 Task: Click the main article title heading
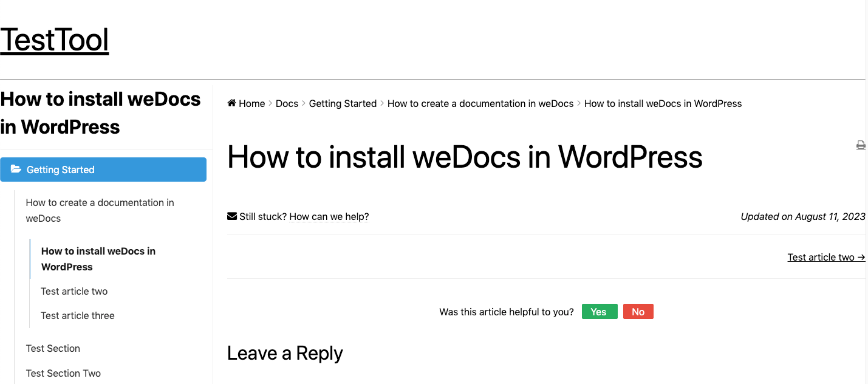[x=465, y=157]
